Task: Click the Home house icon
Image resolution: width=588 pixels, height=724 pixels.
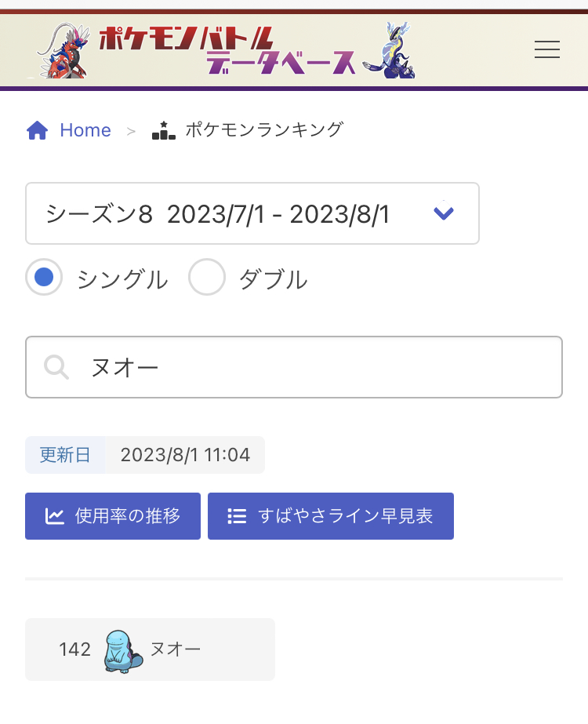Action: [x=38, y=130]
